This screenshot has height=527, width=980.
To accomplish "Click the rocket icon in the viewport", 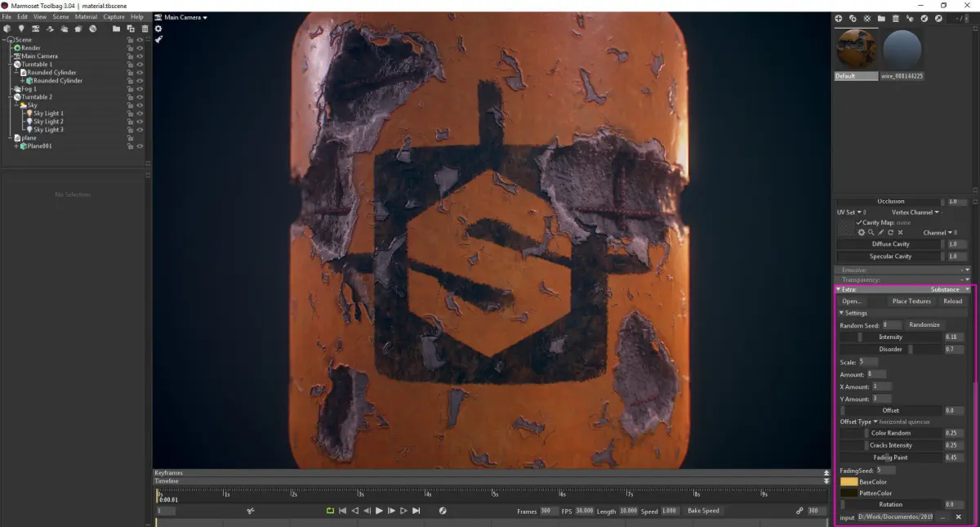I will tap(158, 39).
